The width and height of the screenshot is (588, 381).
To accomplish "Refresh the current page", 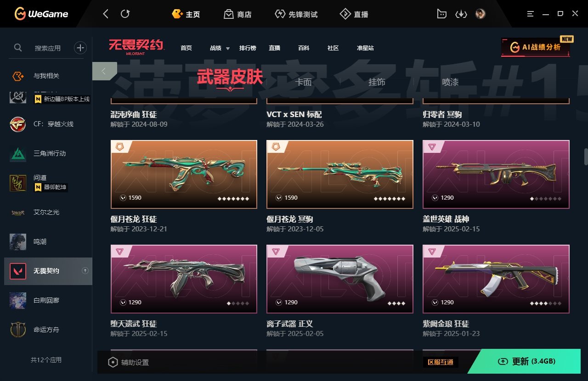I will [x=125, y=14].
